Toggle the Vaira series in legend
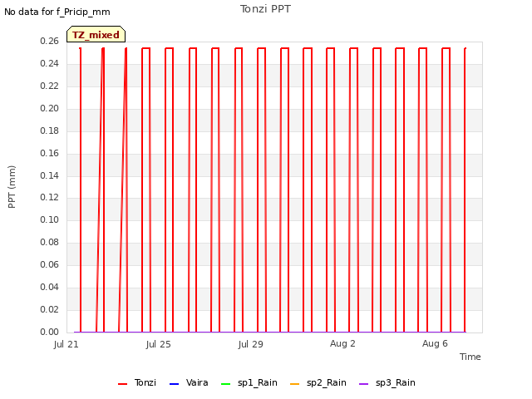Screen dimensions: 532x399 189,382
